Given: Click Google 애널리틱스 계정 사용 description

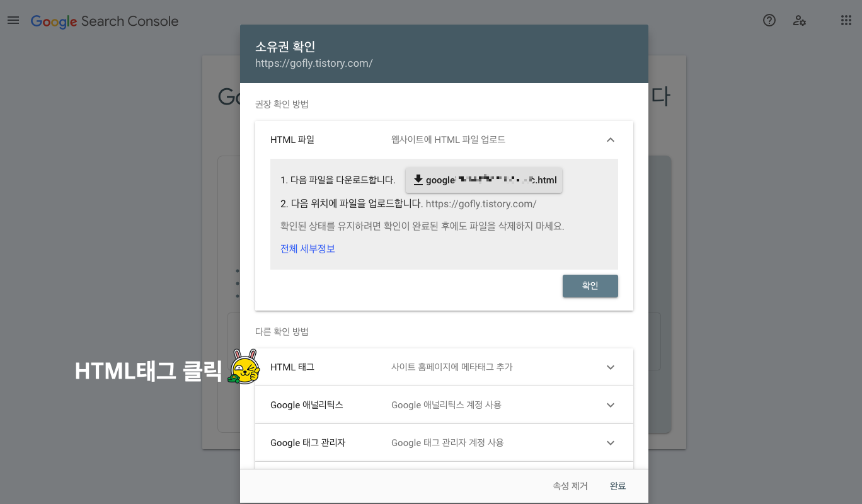Looking at the screenshot, I should coord(446,405).
